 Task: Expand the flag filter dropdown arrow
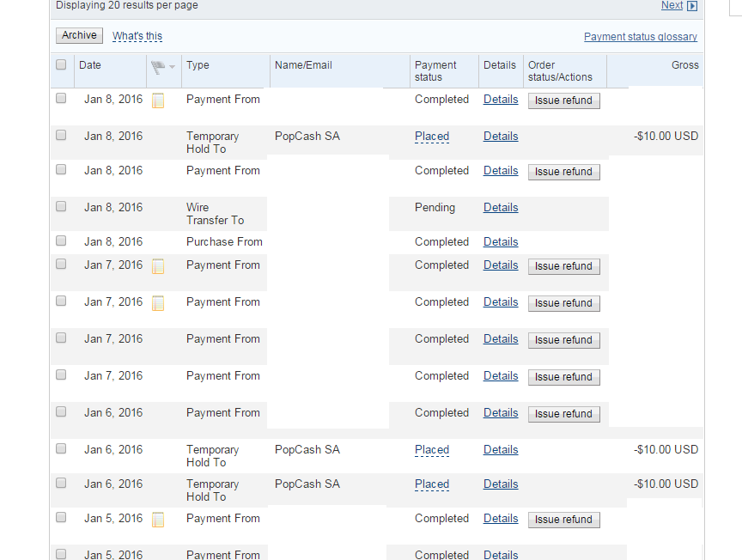[173, 67]
